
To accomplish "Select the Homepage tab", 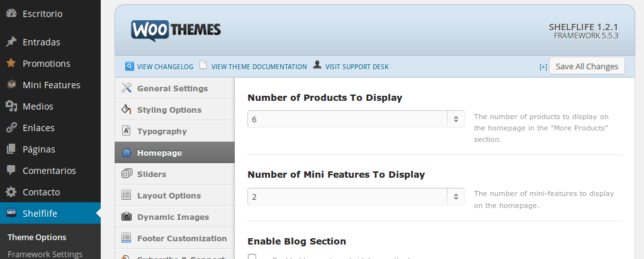I will tap(174, 153).
